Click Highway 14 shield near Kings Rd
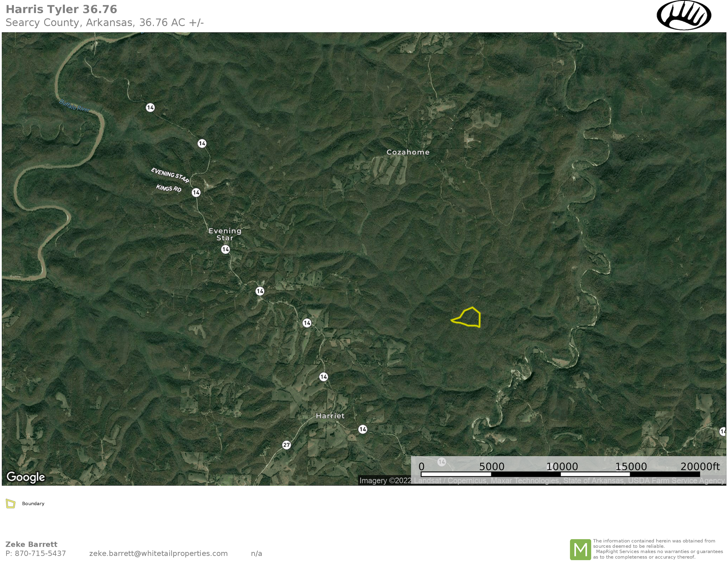 click(196, 192)
